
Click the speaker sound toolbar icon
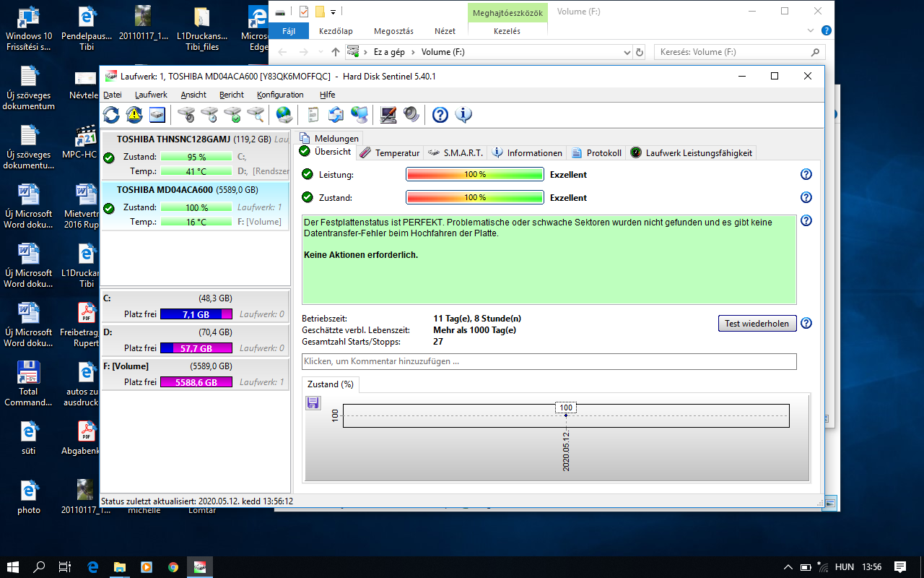(x=411, y=114)
